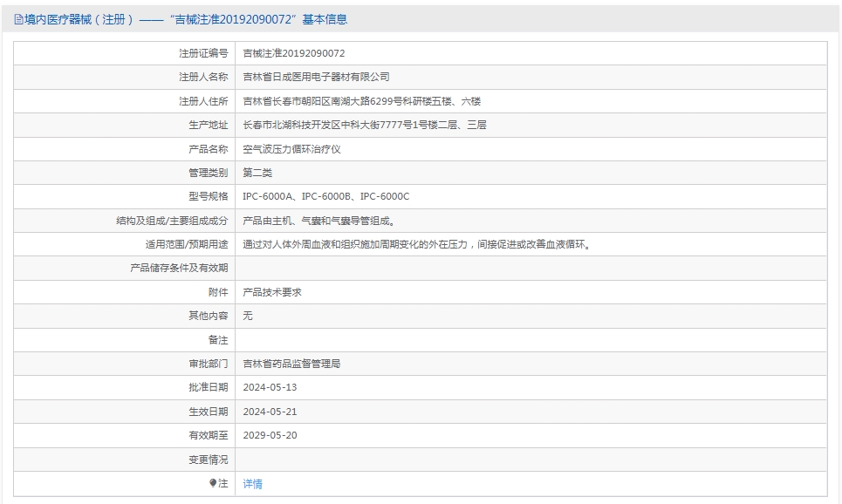Screen dimensions: 842x504
Task: Select model specs IPC-6000A、IPC-6000B、IPC-6000C
Action: [326, 196]
